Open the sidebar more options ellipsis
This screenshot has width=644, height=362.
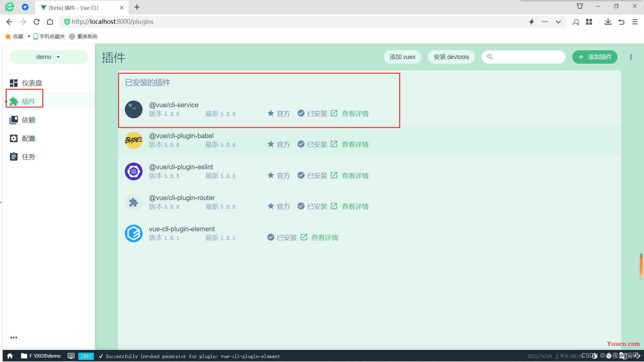[14, 338]
